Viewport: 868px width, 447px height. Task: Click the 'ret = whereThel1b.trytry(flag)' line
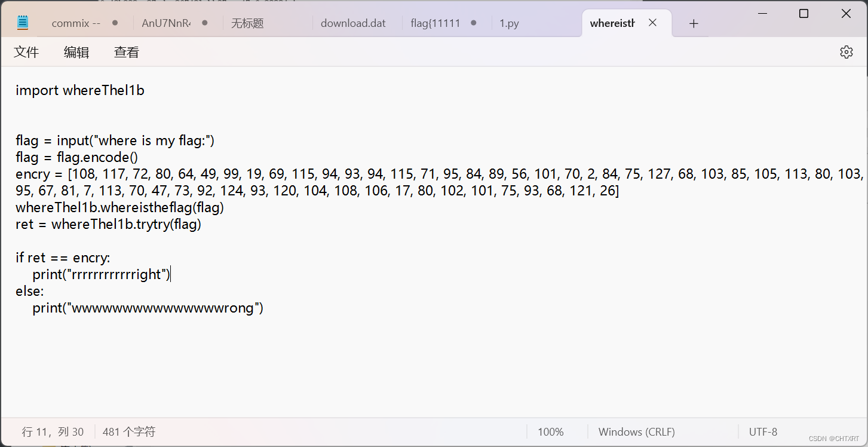pos(108,224)
